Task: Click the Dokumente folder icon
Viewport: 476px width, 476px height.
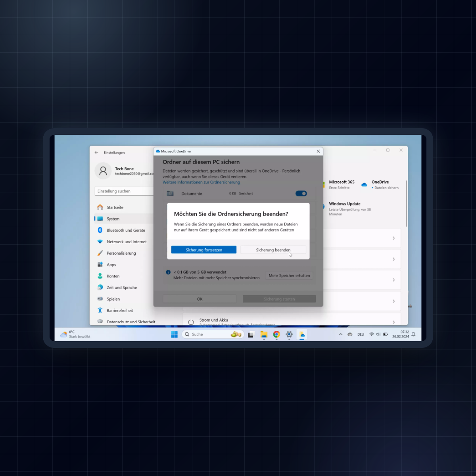Action: pyautogui.click(x=170, y=194)
